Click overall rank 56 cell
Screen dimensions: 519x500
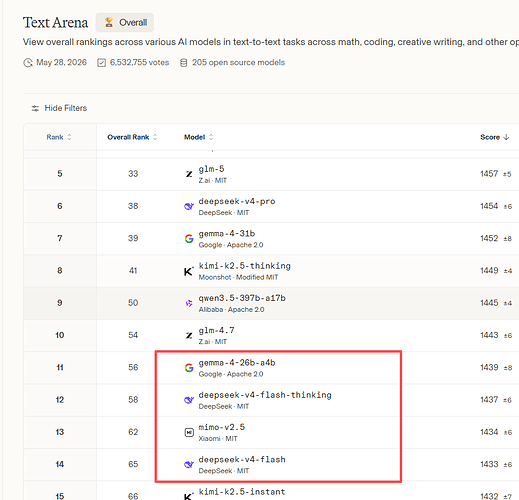pos(133,367)
